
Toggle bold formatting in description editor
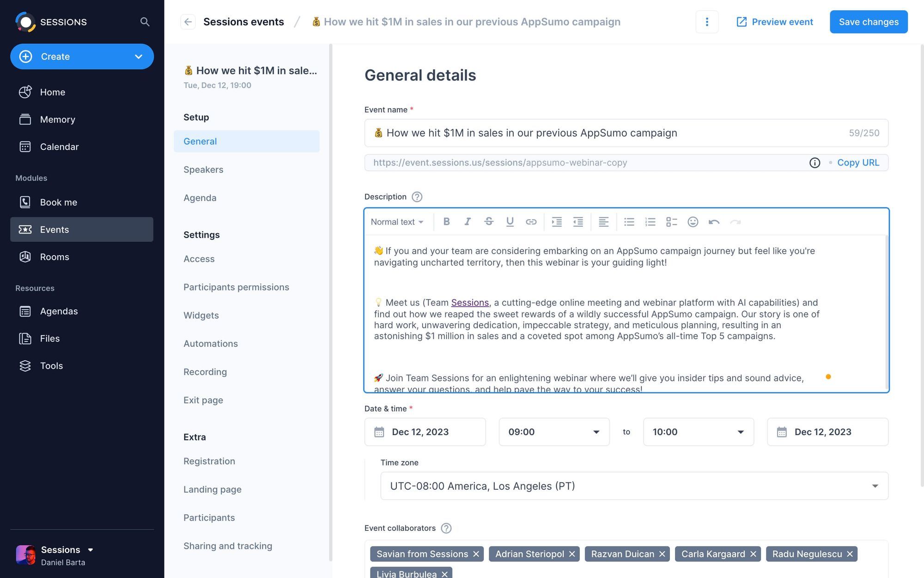tap(446, 221)
